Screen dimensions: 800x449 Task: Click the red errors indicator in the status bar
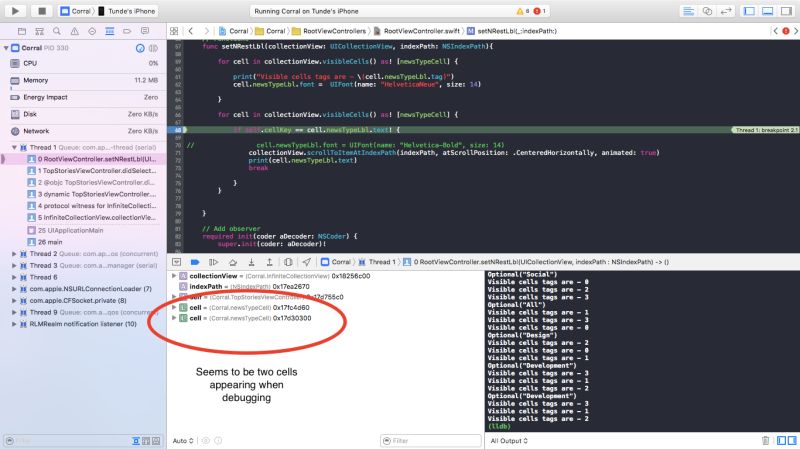(539, 11)
